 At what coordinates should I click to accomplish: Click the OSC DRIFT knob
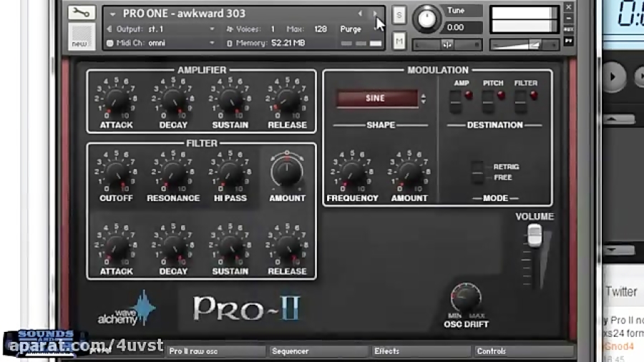click(x=466, y=297)
